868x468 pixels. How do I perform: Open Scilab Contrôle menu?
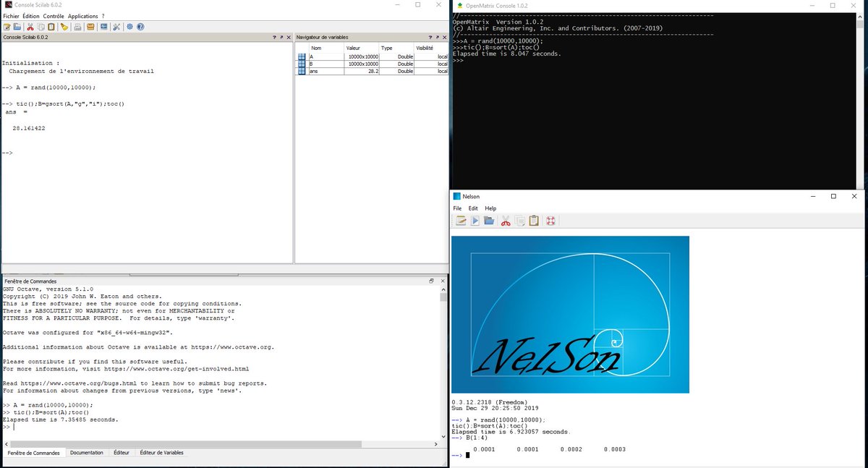coord(54,16)
